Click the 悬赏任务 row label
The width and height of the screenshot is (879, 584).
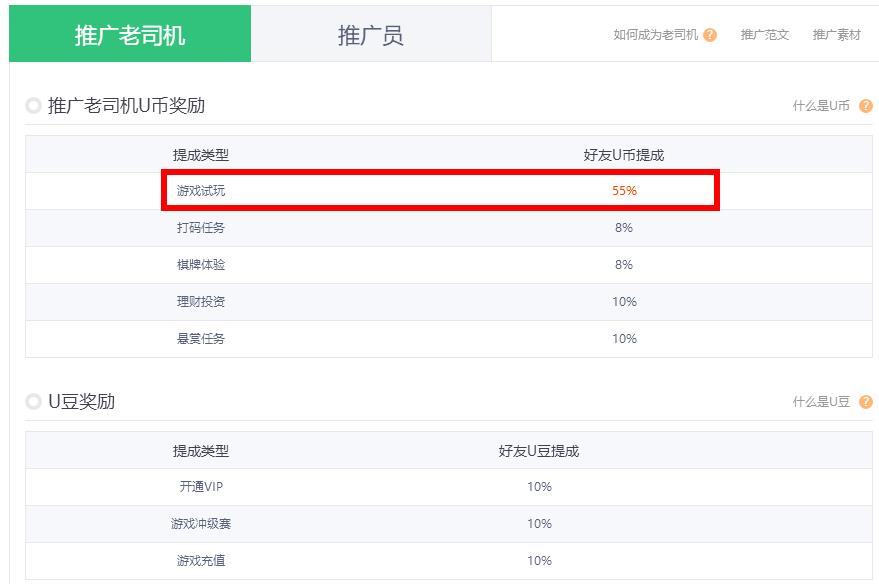(201, 339)
